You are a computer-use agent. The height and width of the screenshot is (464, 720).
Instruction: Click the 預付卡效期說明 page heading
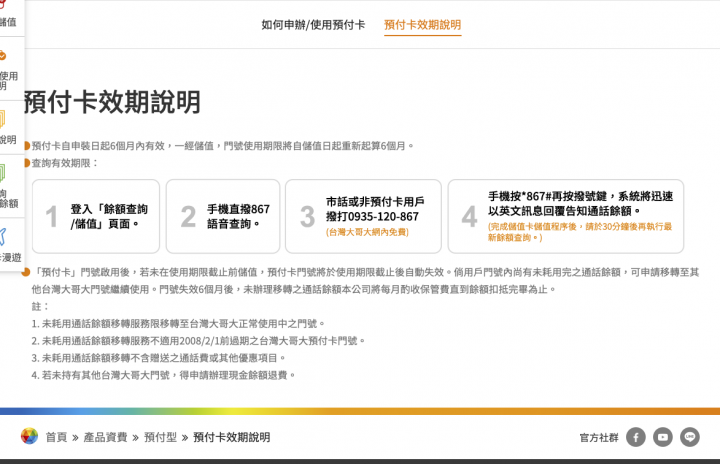pos(112,102)
